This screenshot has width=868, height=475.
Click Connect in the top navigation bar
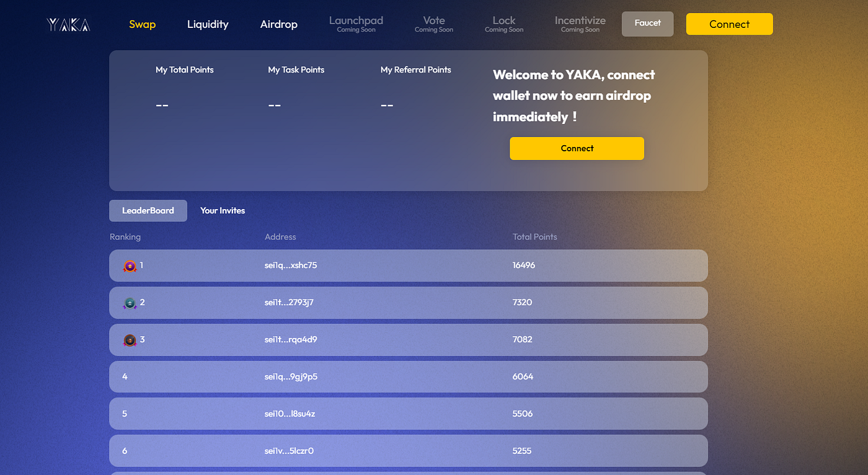pos(730,24)
